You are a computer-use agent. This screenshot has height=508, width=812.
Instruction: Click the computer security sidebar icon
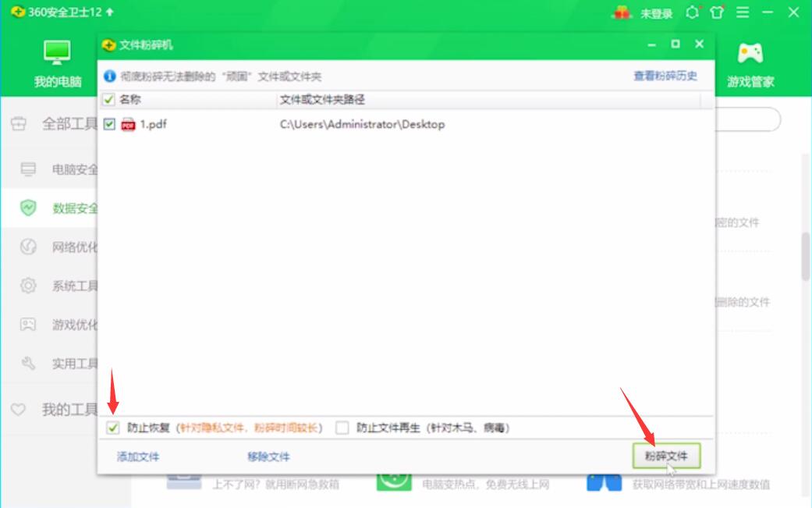[x=28, y=169]
